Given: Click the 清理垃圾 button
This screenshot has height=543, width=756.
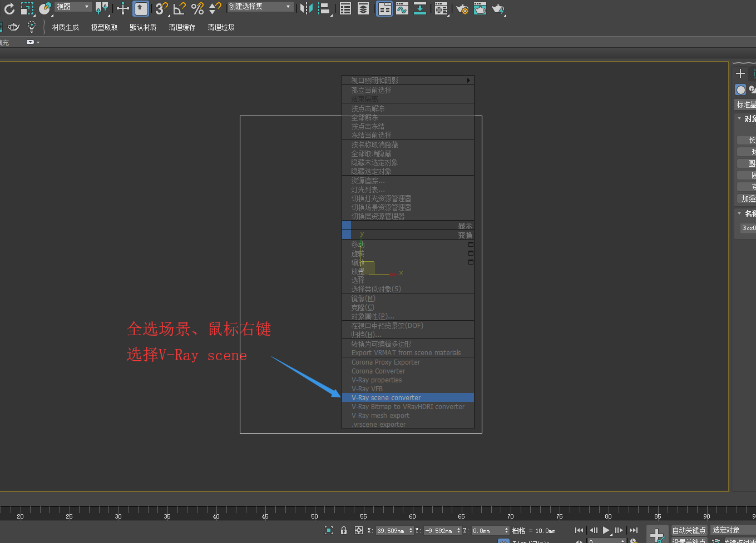Looking at the screenshot, I should point(221,27).
